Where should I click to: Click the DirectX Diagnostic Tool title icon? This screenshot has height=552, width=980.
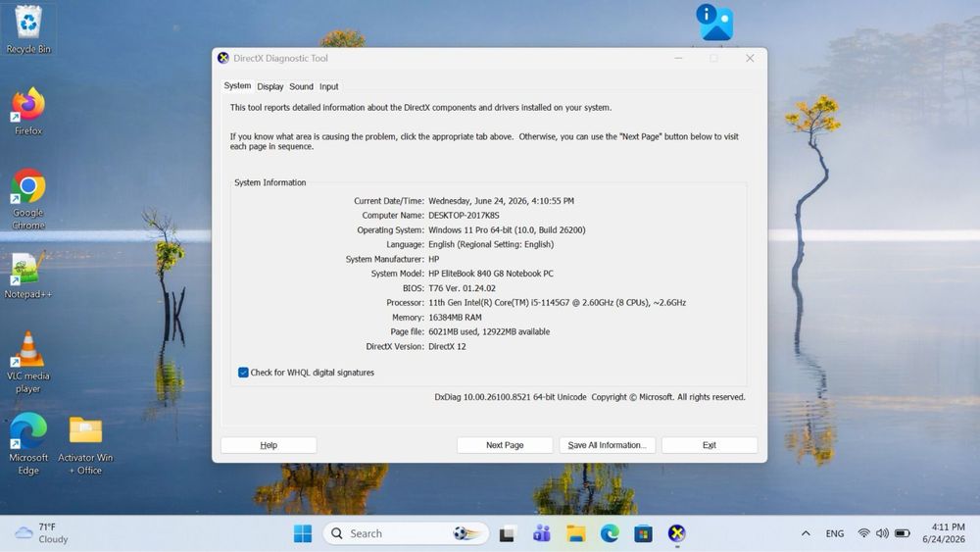pyautogui.click(x=223, y=58)
